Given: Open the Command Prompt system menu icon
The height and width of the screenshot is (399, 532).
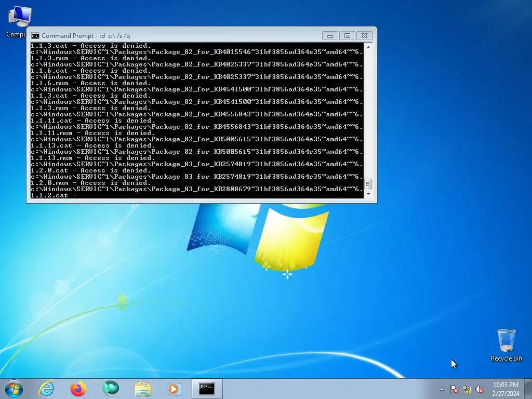Looking at the screenshot, I should tap(35, 36).
